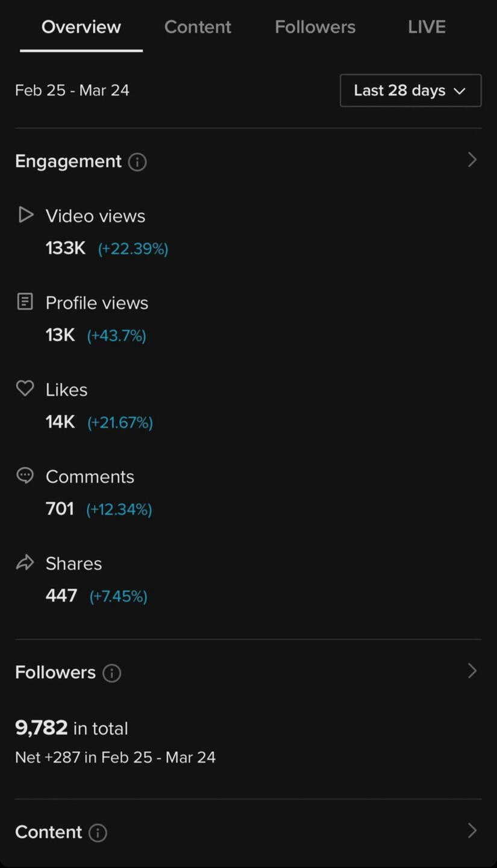Open the Last 28 days dropdown

410,90
